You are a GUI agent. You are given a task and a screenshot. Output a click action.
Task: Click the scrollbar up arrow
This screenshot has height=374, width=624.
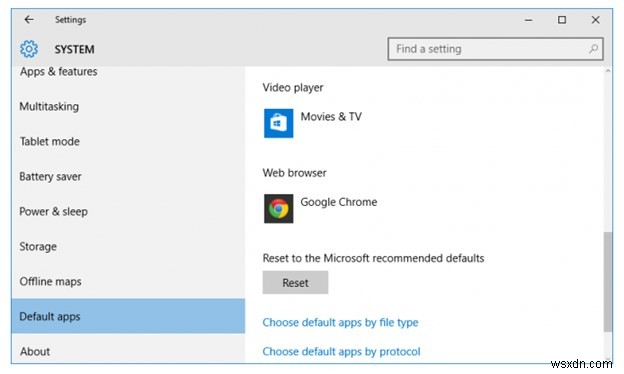pyautogui.click(x=608, y=71)
